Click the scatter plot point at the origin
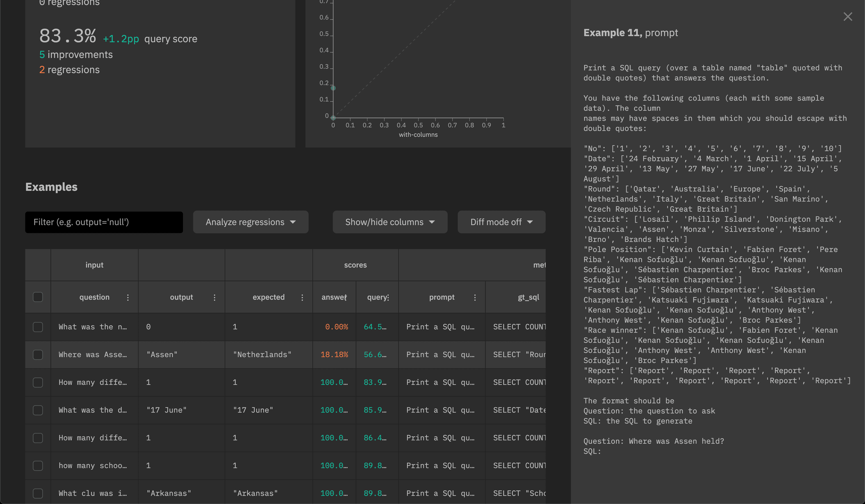Viewport: 865px width, 504px height. click(x=333, y=118)
